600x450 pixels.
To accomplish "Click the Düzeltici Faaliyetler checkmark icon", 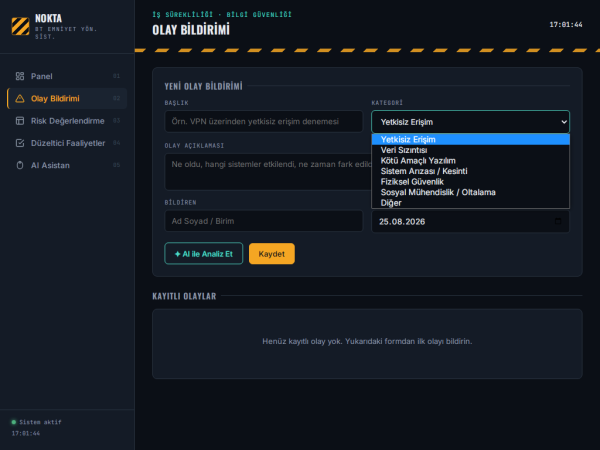I will pyautogui.click(x=20, y=143).
